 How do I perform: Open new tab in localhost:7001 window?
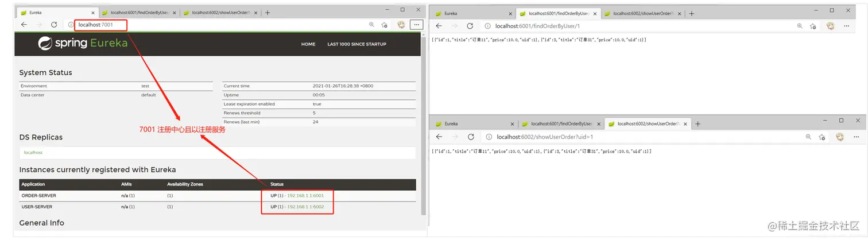pos(268,12)
